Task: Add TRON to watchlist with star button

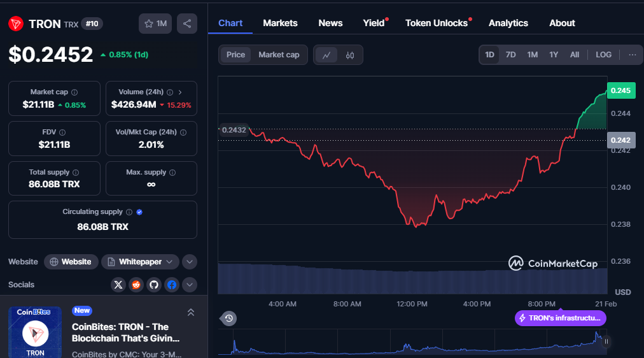Action: point(155,24)
